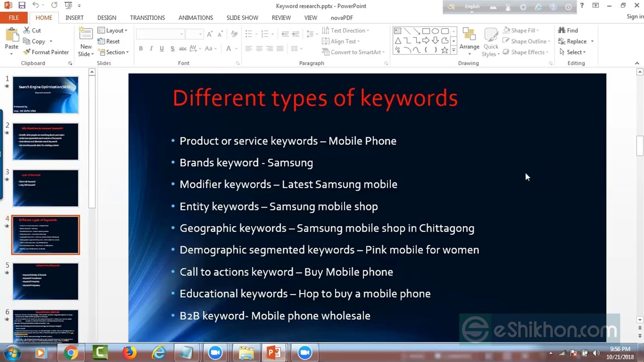Click the Save icon in quick access toolbar

pyautogui.click(x=22, y=6)
